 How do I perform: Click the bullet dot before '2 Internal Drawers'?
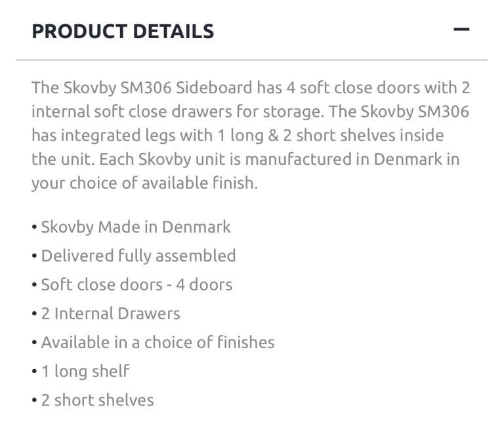[35, 314]
